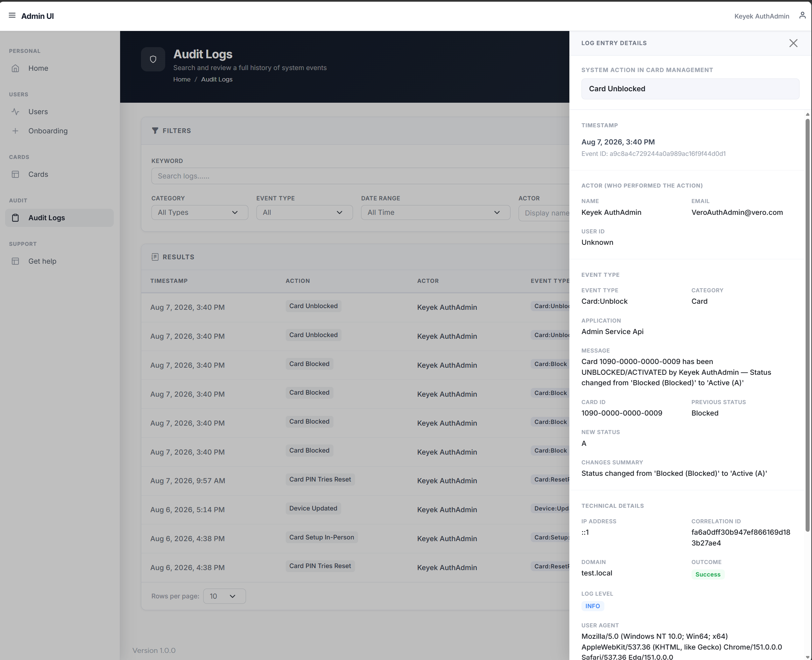Image resolution: width=812 pixels, height=660 pixels.
Task: Click the Home breadcrumb link
Action: 182,79
